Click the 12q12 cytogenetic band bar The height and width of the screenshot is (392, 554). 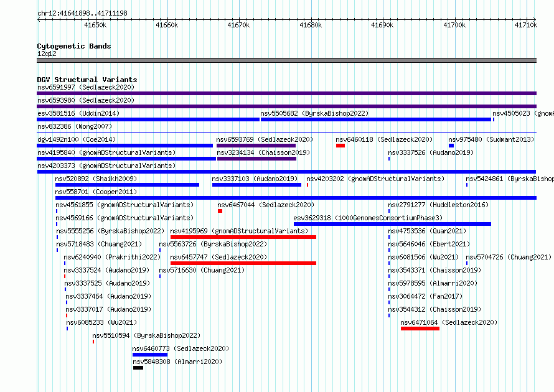click(x=286, y=60)
